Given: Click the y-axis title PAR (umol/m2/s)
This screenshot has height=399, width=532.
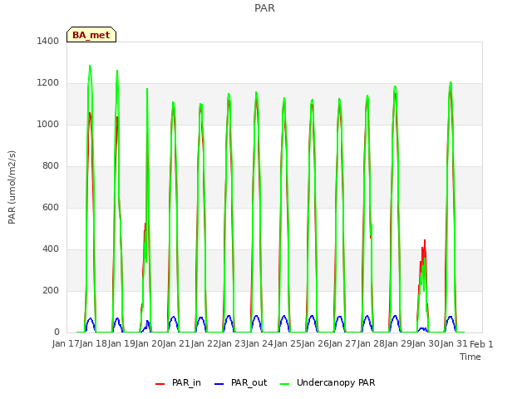Looking at the screenshot, I should (12, 187).
